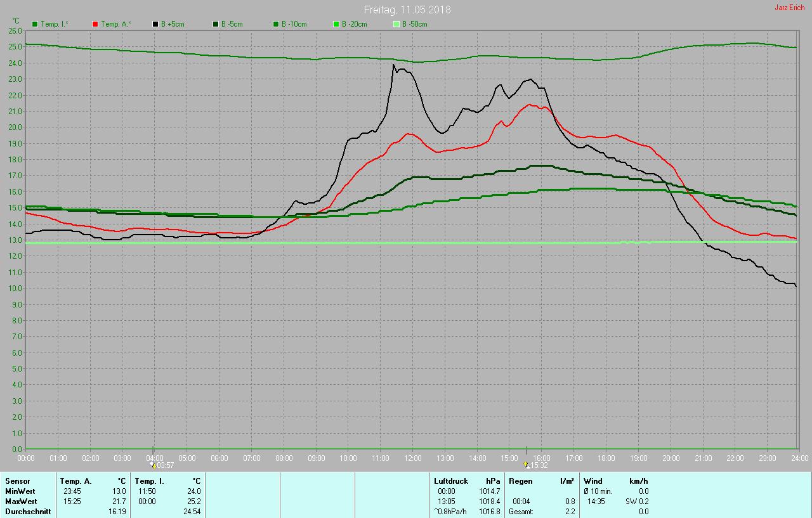Click the MaxWert row label
The width and height of the screenshot is (812, 518).
21,502
